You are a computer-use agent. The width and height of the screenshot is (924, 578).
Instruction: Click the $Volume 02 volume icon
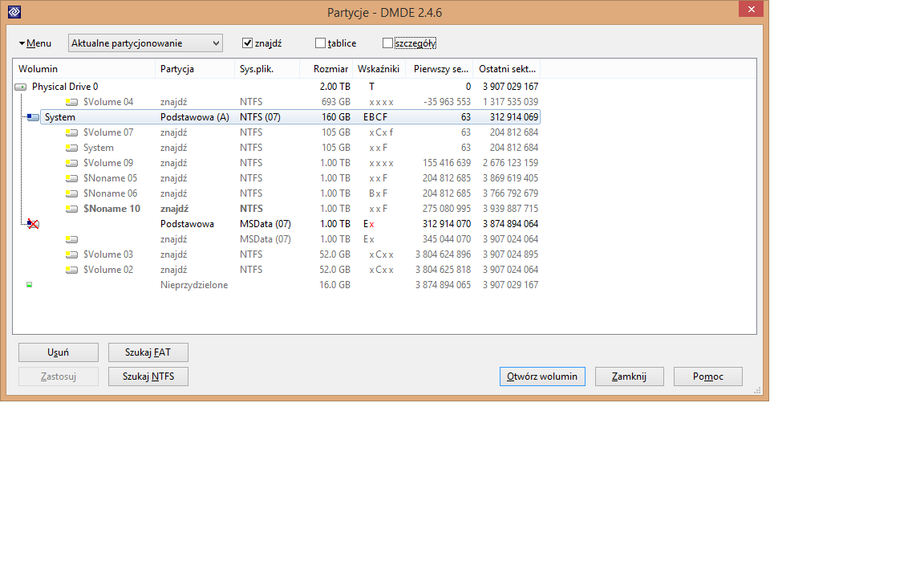(72, 270)
